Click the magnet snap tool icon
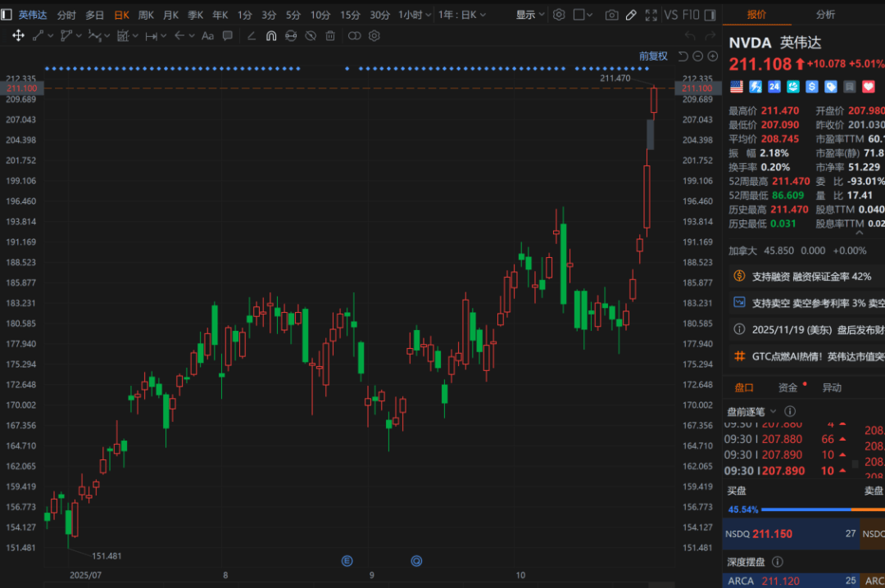885x588 pixels. click(x=271, y=35)
